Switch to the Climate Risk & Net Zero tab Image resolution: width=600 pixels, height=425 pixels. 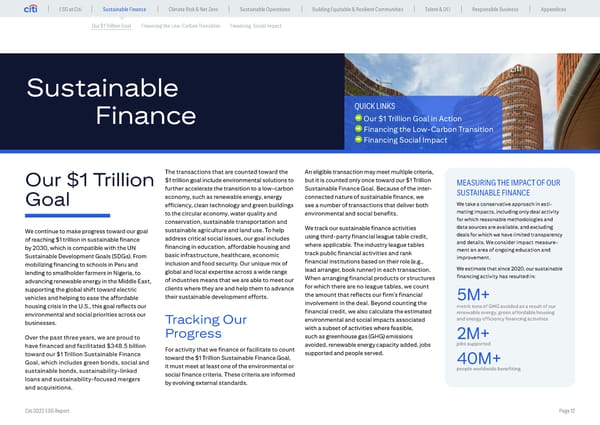(x=196, y=10)
